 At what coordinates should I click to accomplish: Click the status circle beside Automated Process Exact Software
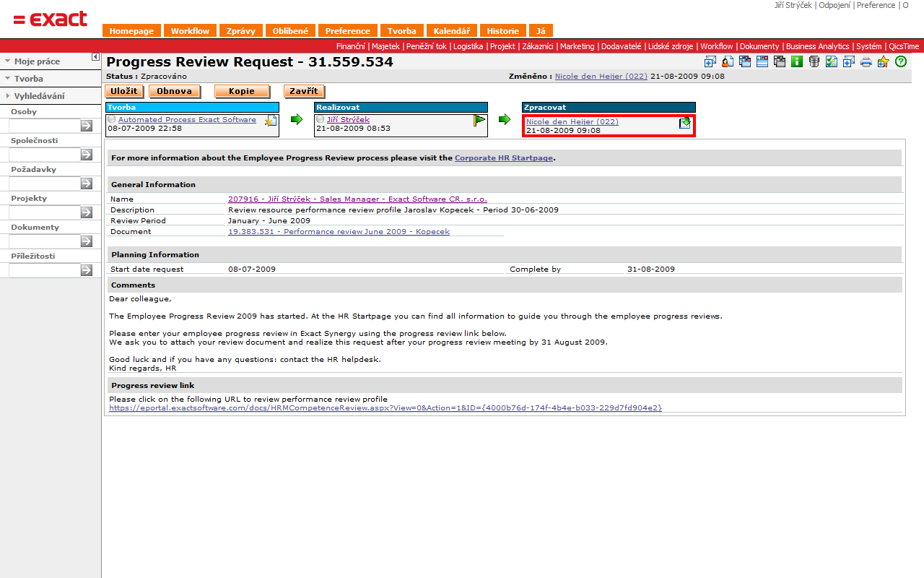pos(112,120)
